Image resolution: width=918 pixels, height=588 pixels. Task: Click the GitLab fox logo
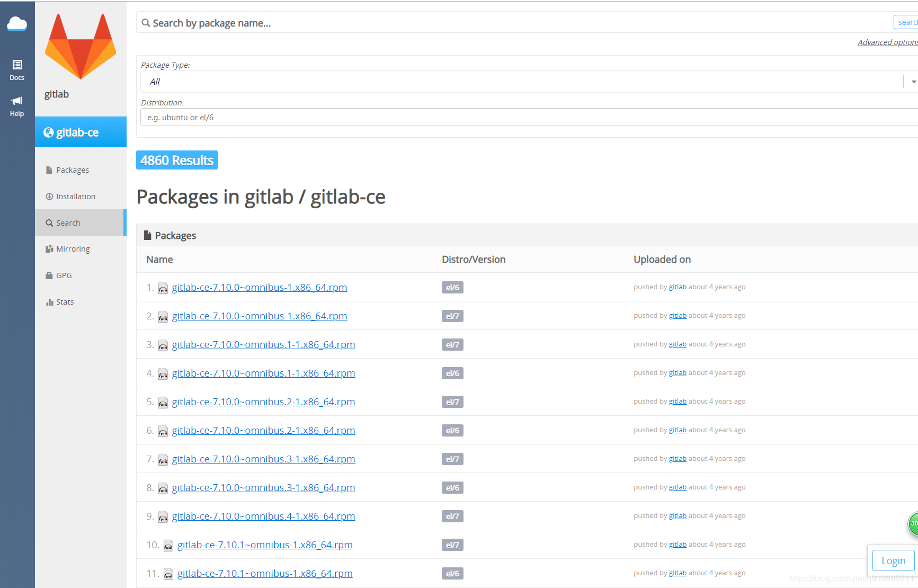click(x=80, y=46)
